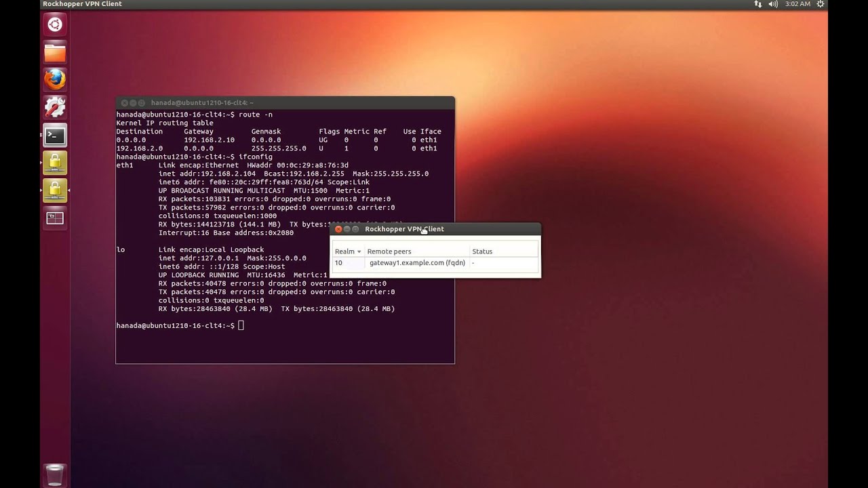Open the session gear menu in the top panel

[821, 4]
